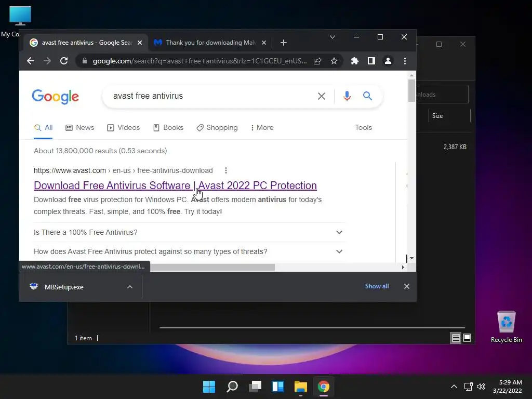The image size is (532, 399).
Task: Share this page from the address bar
Action: coord(317,61)
